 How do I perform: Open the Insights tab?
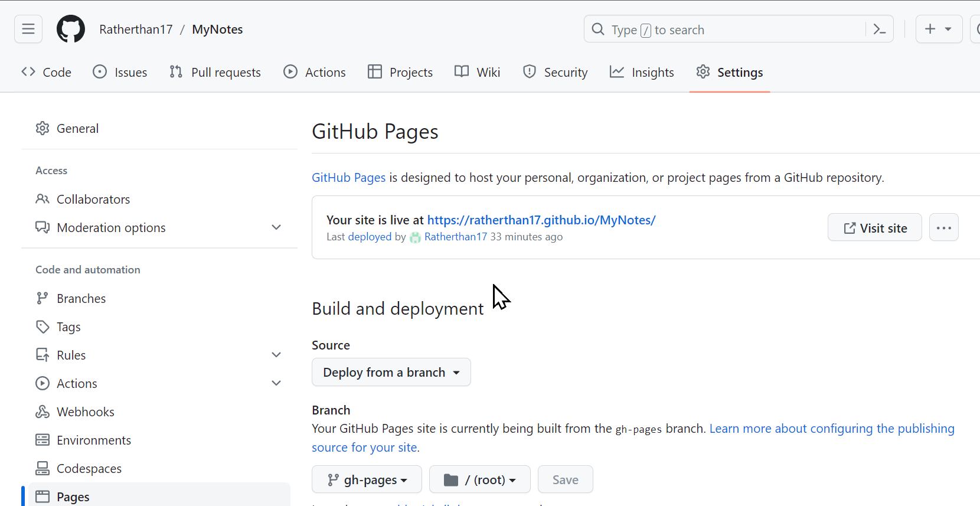pos(642,72)
